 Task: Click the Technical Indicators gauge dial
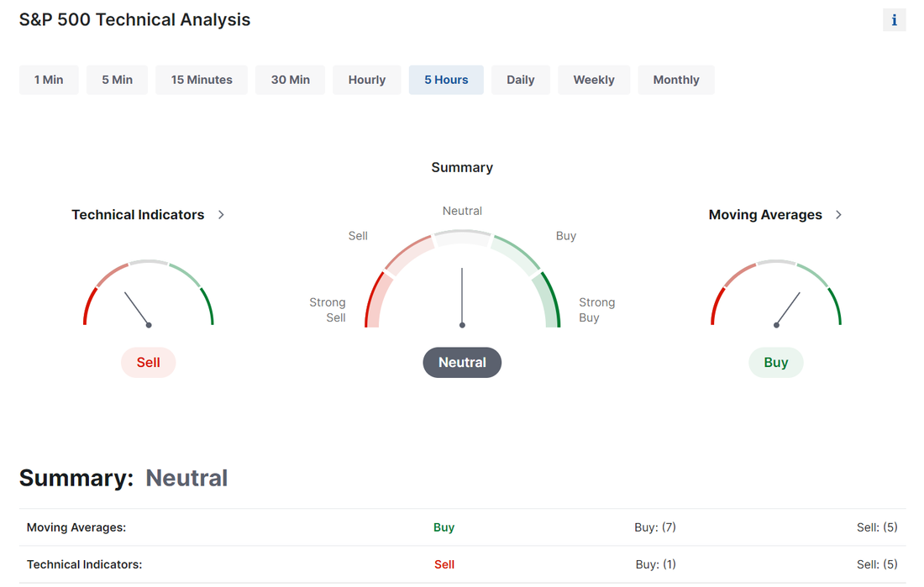point(149,294)
